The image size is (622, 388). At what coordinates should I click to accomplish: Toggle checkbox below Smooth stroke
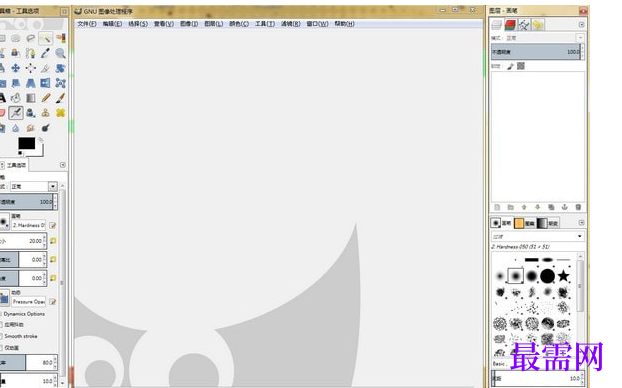click(1, 348)
